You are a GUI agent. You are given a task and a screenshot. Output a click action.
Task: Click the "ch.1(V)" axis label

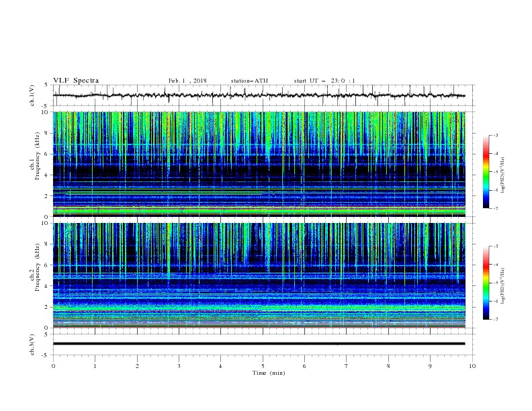32,95
